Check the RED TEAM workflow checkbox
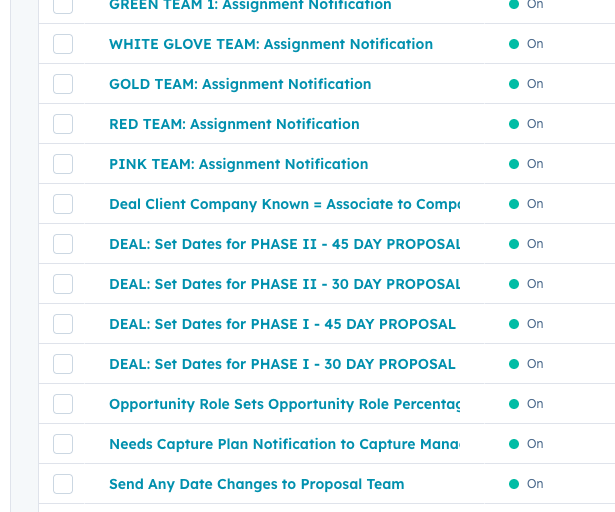The image size is (615, 512). 63,124
